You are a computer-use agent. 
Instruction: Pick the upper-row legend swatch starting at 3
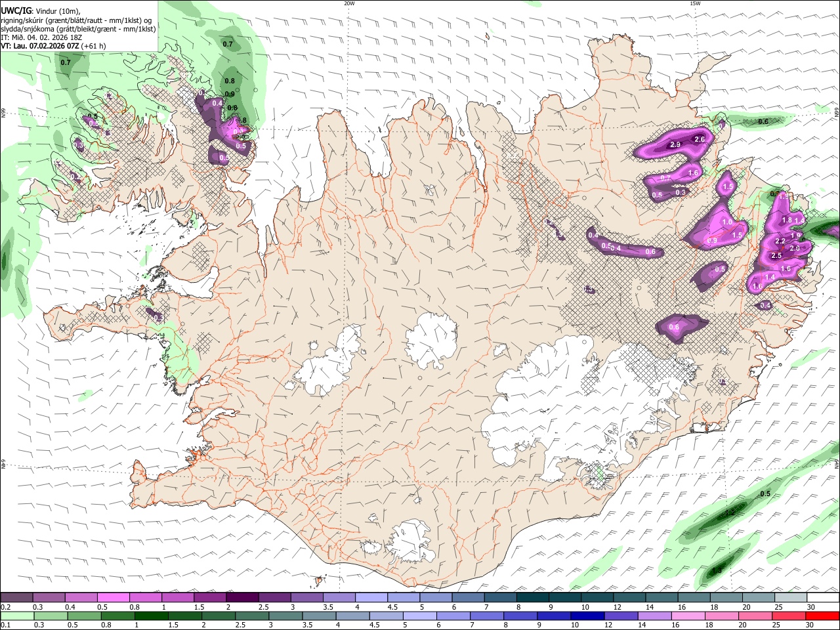306,598
